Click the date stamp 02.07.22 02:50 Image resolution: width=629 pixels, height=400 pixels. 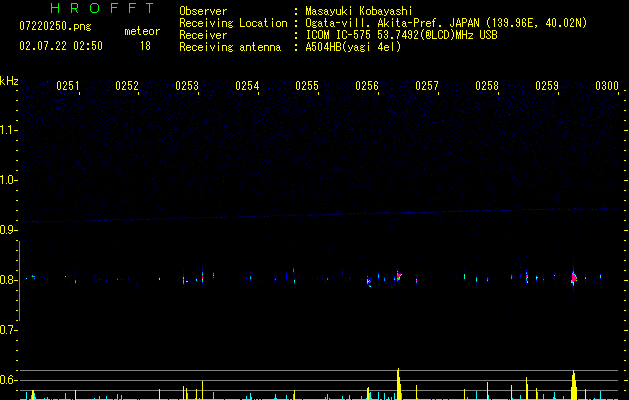pyautogui.click(x=61, y=46)
